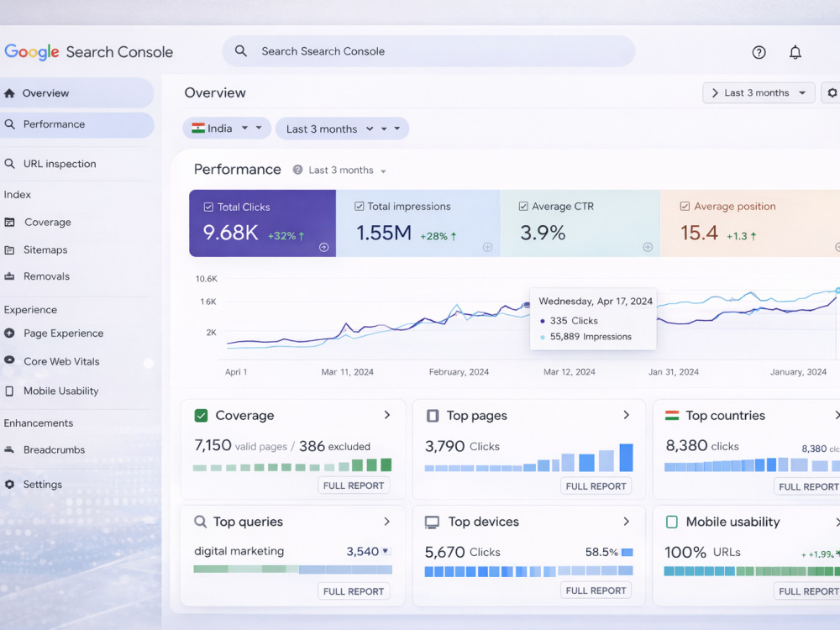
Task: Click the plus icon on Average CTR card
Action: point(648,247)
